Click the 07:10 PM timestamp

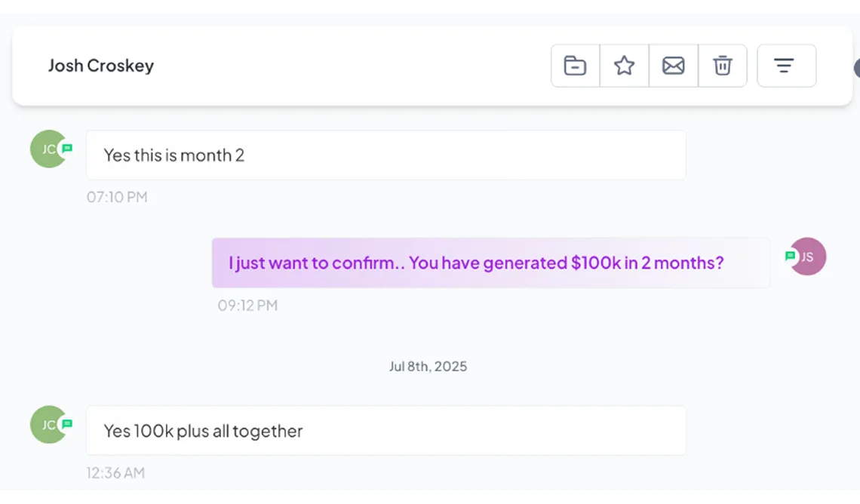tap(117, 198)
